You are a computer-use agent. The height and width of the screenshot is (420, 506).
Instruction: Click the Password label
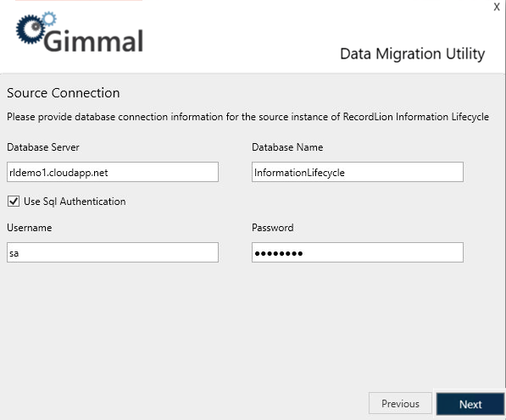tap(273, 228)
